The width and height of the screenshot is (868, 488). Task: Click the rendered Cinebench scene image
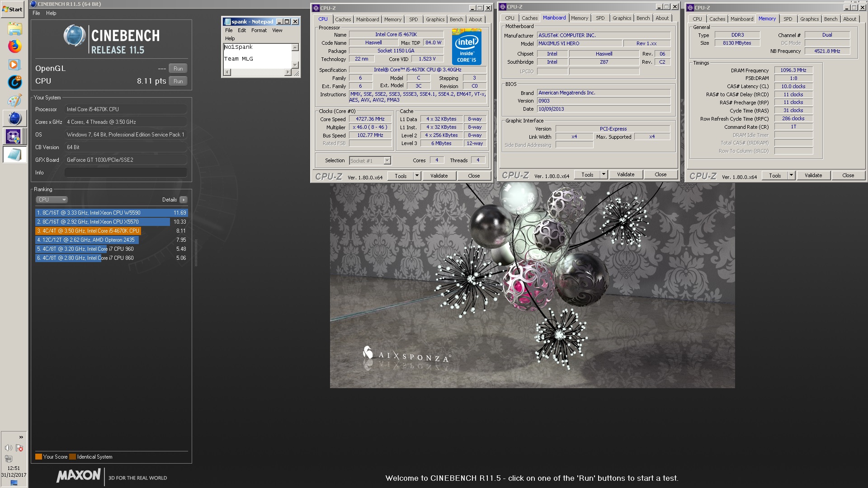532,285
